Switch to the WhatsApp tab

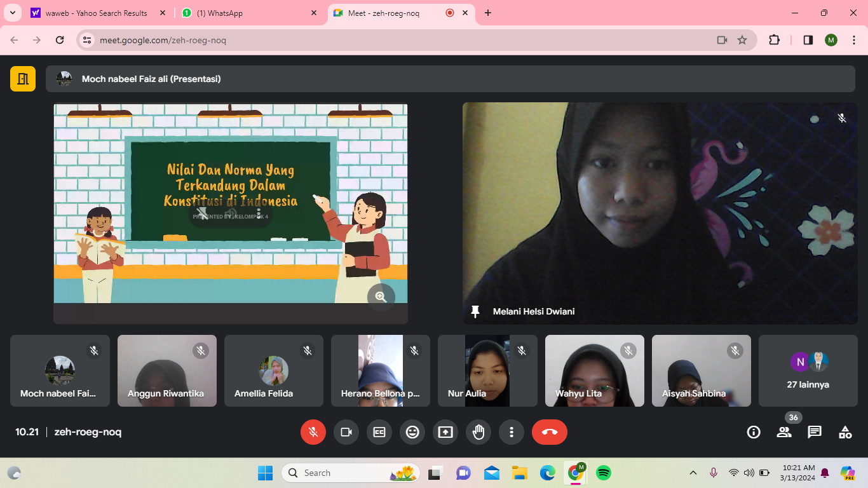(x=248, y=13)
